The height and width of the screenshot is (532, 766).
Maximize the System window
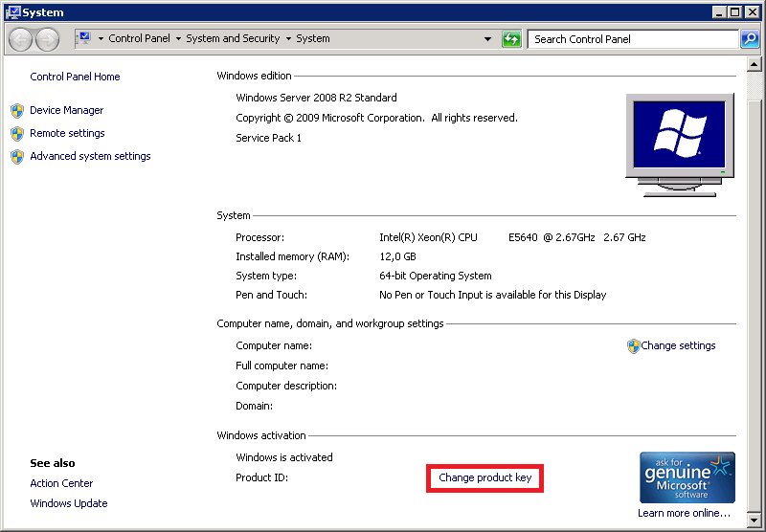[734, 12]
